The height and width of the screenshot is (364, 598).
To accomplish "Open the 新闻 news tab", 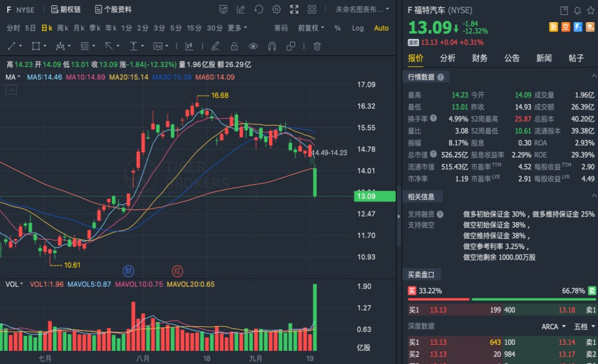I will point(544,58).
